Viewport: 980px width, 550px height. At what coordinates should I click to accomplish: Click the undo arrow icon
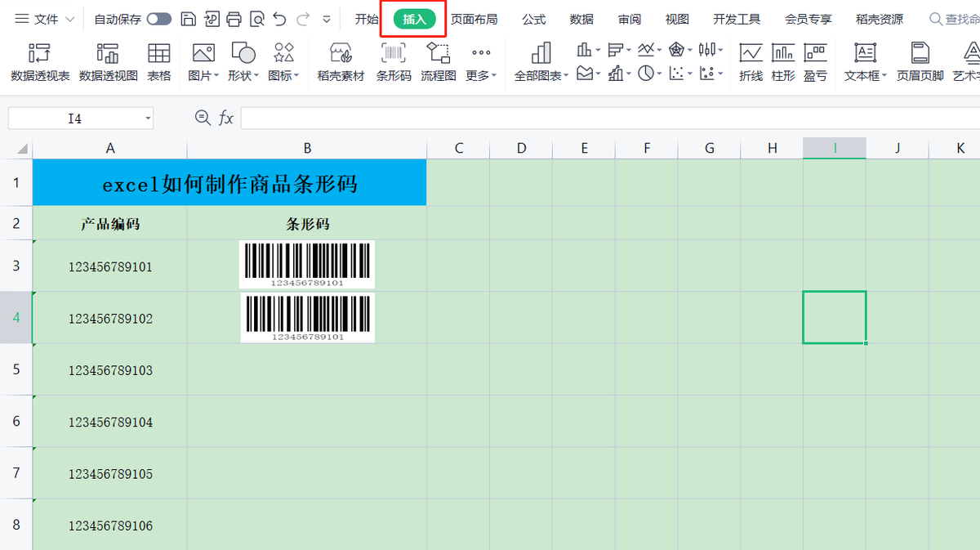point(279,19)
